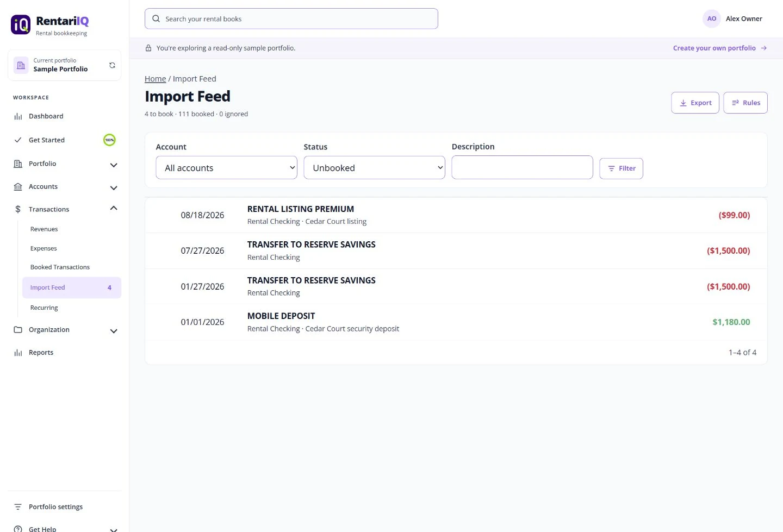Viewport: 783px width, 532px height.
Task: Click the Portfolio building icon in sidebar
Action: coord(18,164)
